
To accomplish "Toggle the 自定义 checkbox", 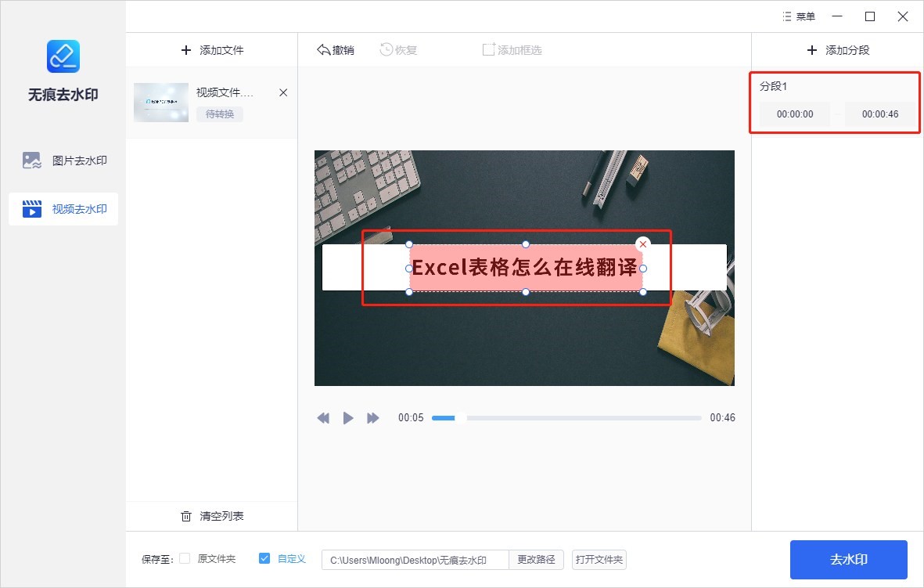I will [x=264, y=559].
